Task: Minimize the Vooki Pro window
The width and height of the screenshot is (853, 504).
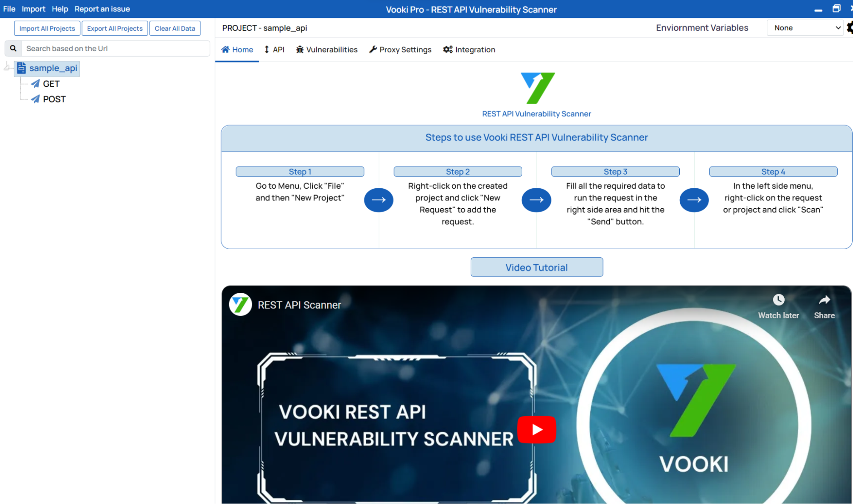Action: point(818,10)
